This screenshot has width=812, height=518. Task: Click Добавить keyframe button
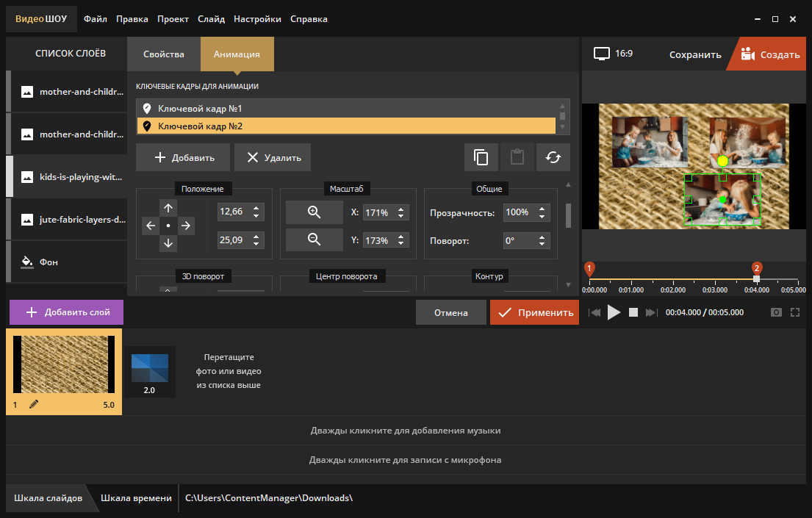tap(183, 157)
